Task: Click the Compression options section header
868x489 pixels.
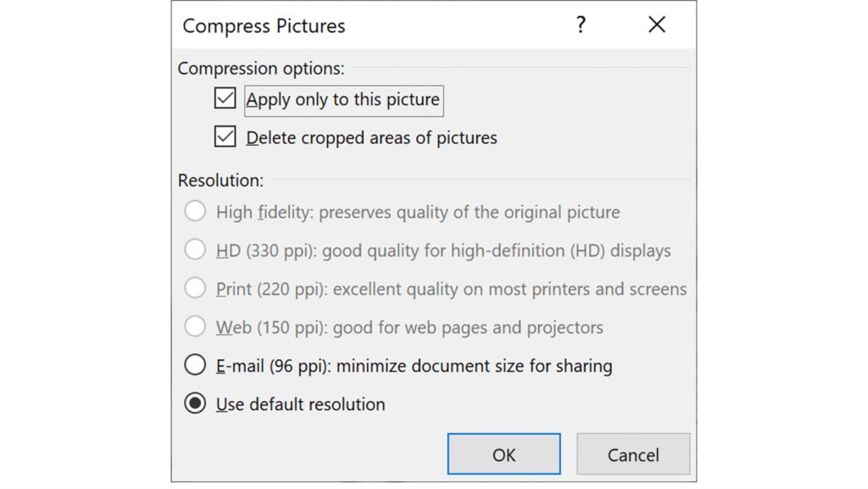Action: point(260,69)
